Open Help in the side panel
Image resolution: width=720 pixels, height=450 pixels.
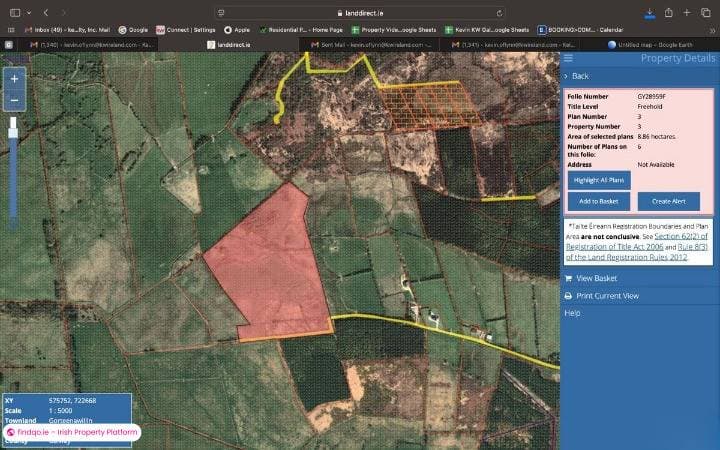(572, 313)
